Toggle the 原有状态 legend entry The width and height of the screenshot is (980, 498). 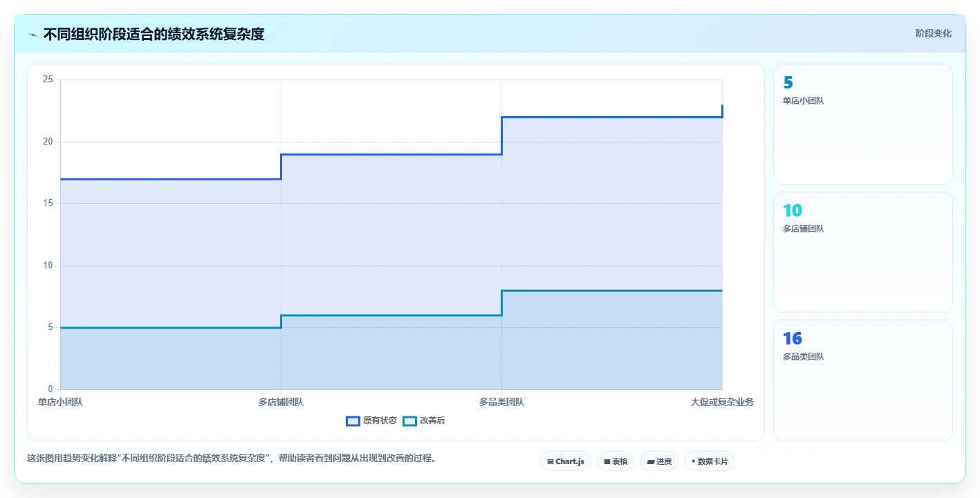click(371, 421)
